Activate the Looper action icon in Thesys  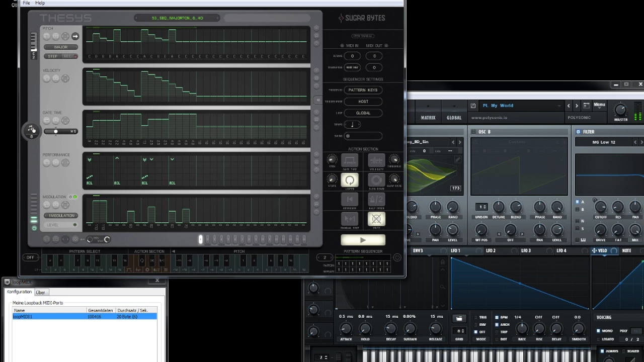click(x=350, y=180)
